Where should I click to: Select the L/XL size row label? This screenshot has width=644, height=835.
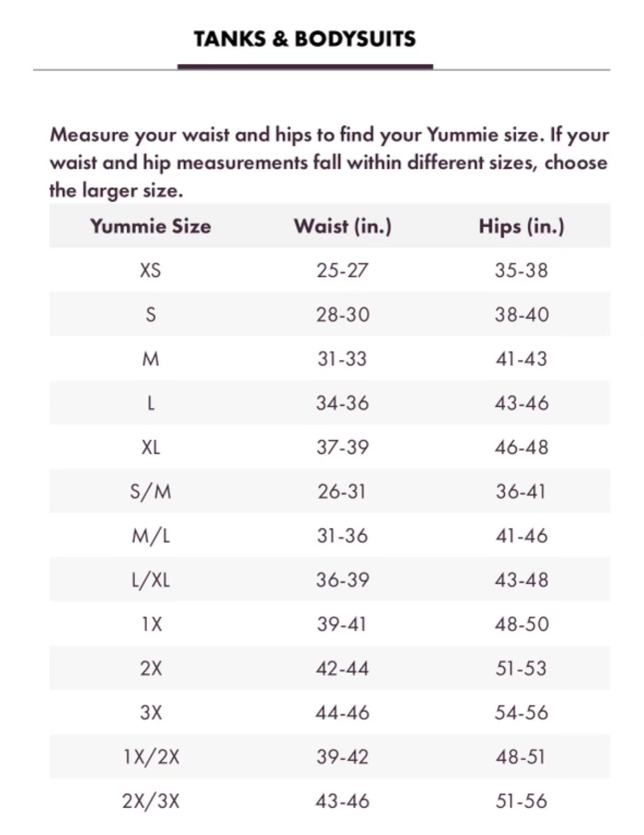(x=151, y=580)
